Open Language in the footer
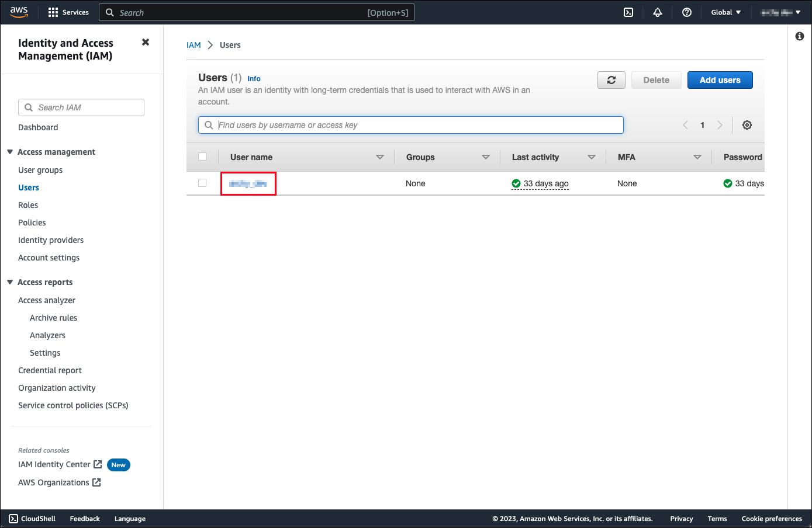 [130, 519]
